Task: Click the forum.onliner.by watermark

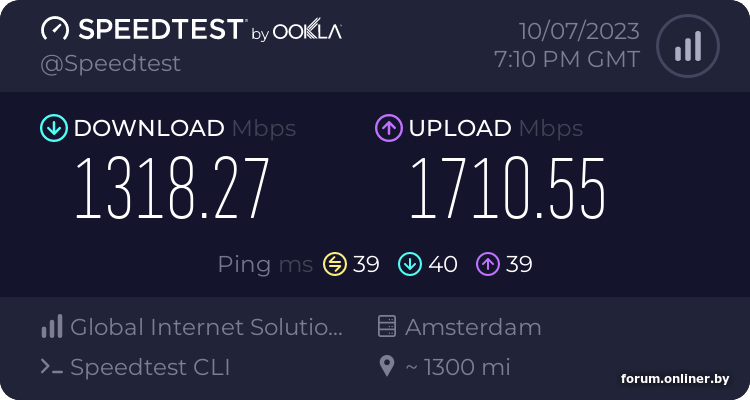Action: coord(675,379)
